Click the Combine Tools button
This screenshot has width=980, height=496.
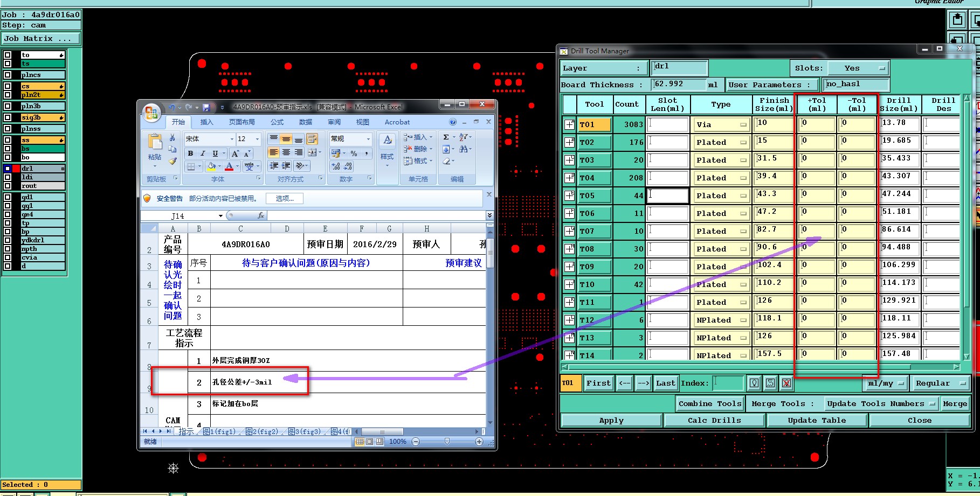click(x=710, y=403)
